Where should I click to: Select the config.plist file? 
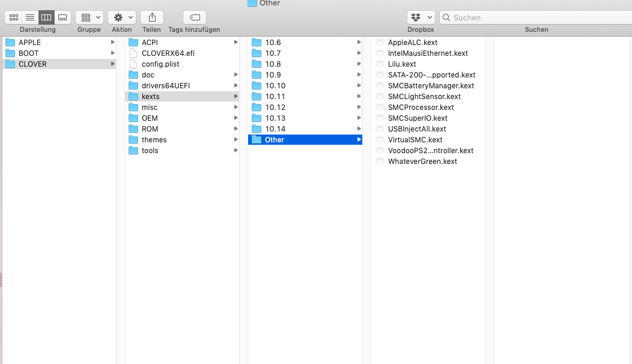pyautogui.click(x=183, y=64)
